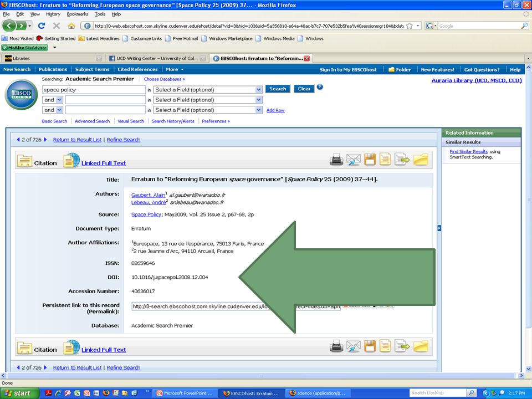Open the History menu
Image resolution: width=532 pixels, height=399 pixels.
(53, 14)
